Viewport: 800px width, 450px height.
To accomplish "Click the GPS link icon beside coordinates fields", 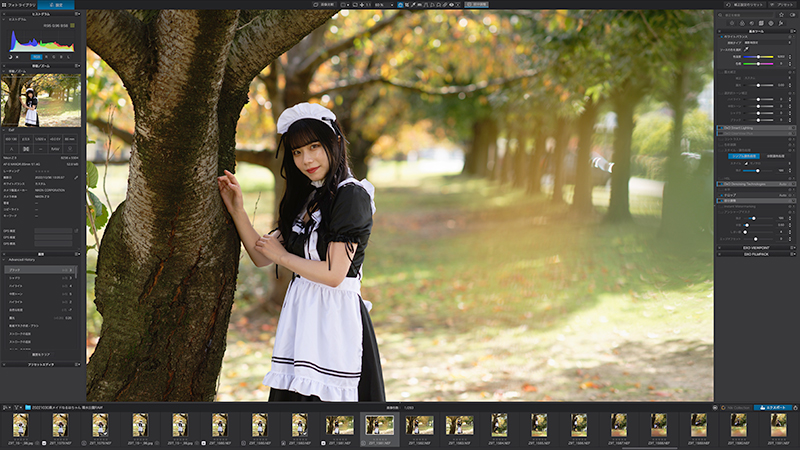I will [77, 231].
